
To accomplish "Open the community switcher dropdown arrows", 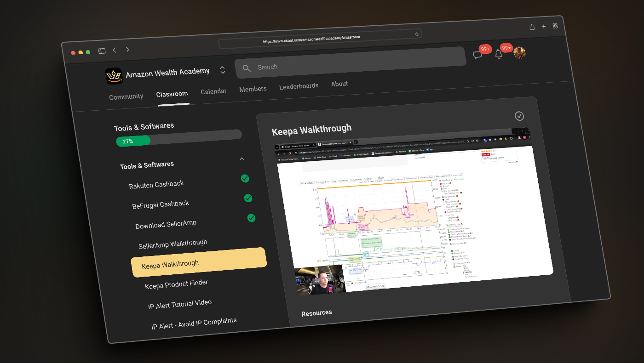I will (223, 70).
